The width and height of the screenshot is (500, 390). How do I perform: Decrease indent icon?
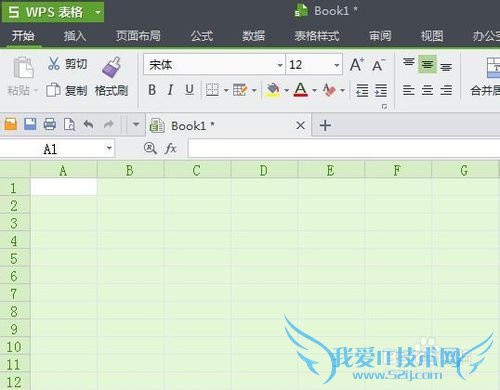tap(362, 90)
